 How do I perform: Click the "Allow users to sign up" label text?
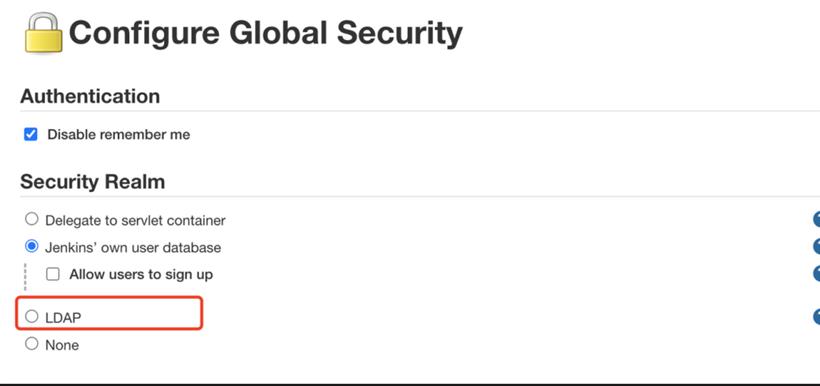point(141,274)
